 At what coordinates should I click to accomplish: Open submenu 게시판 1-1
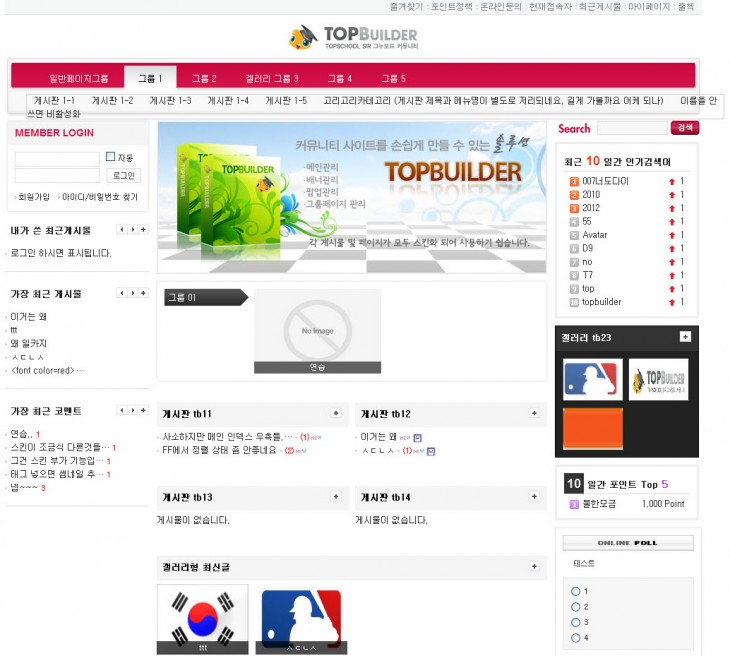[54, 101]
